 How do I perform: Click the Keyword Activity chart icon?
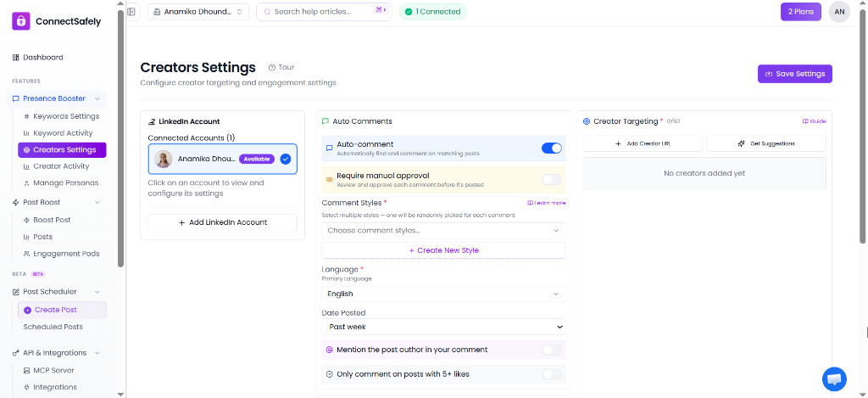(26, 133)
